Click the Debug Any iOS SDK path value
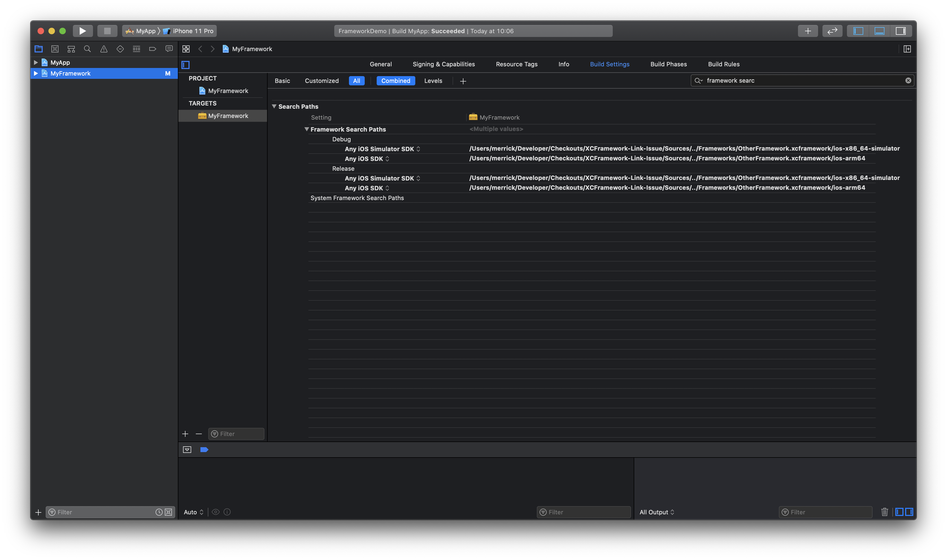The height and width of the screenshot is (560, 947). click(x=667, y=158)
